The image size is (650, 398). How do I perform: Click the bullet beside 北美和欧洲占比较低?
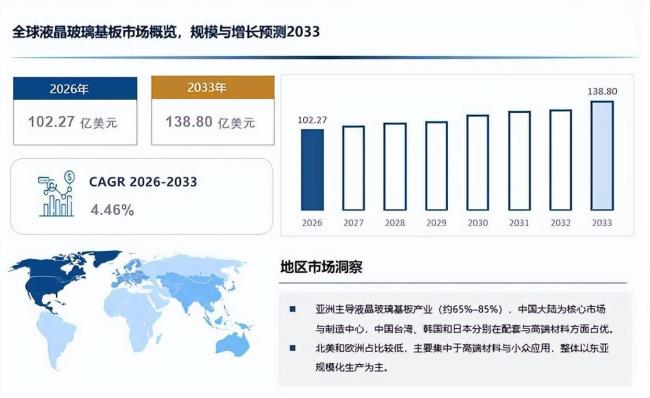293,348
